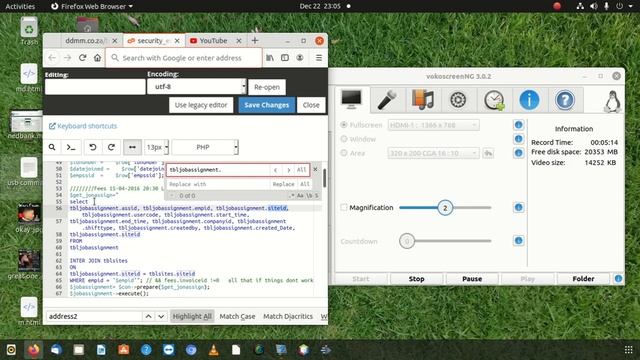Image resolution: width=640 pixels, height=360 pixels.
Task: Undo the last edit in code editor
Action: [x=93, y=147]
